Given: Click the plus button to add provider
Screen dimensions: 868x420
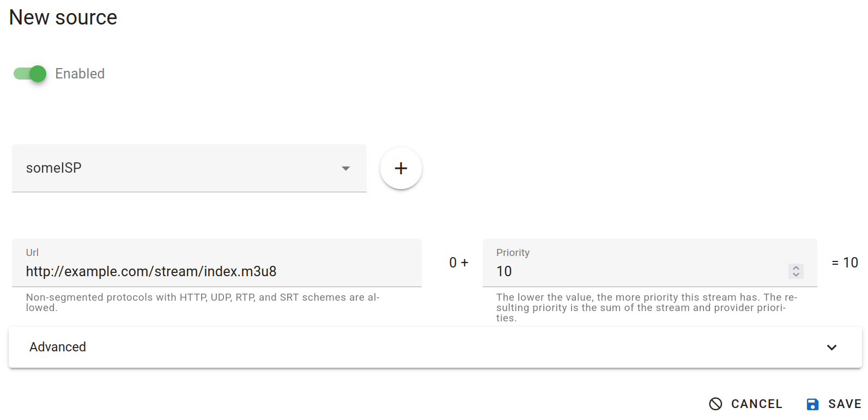Looking at the screenshot, I should click(x=400, y=168).
